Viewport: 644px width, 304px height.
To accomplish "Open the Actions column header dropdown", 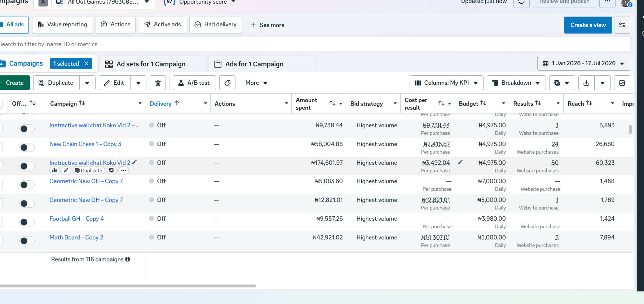I will click(x=286, y=103).
